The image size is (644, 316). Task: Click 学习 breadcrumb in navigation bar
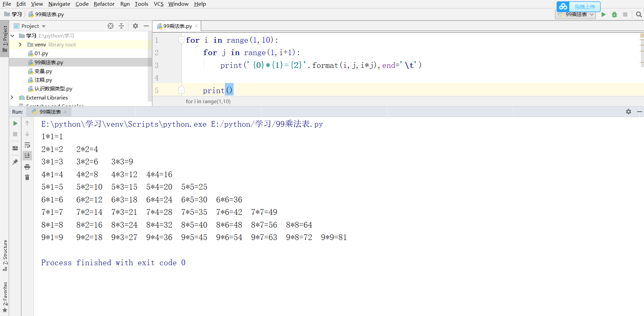(x=13, y=14)
